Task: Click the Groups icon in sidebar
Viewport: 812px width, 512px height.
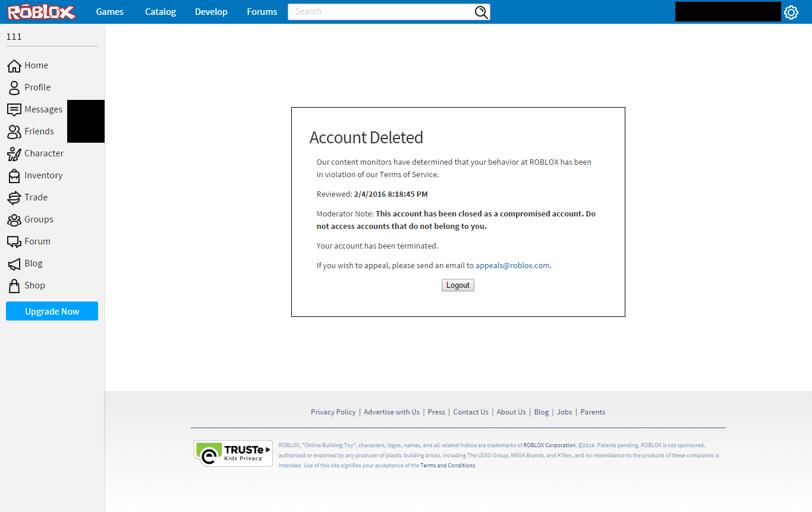Action: [14, 219]
